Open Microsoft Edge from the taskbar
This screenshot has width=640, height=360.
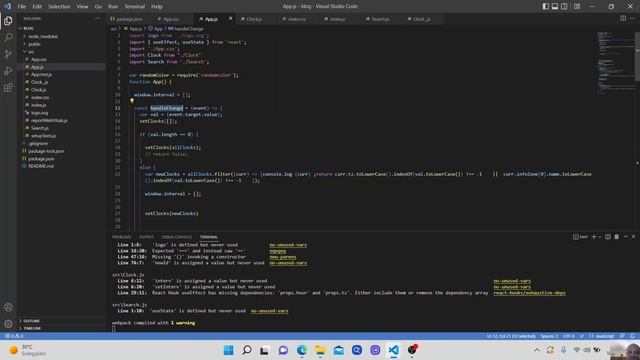302,350
